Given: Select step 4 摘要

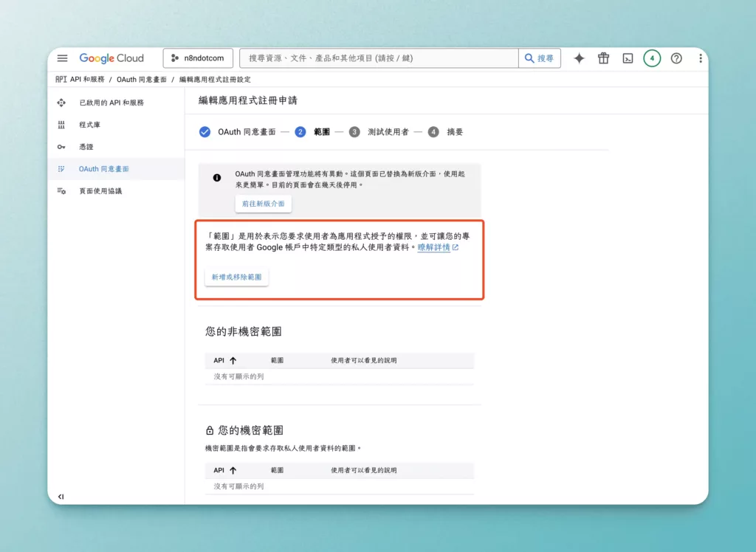Looking at the screenshot, I should pyautogui.click(x=445, y=132).
